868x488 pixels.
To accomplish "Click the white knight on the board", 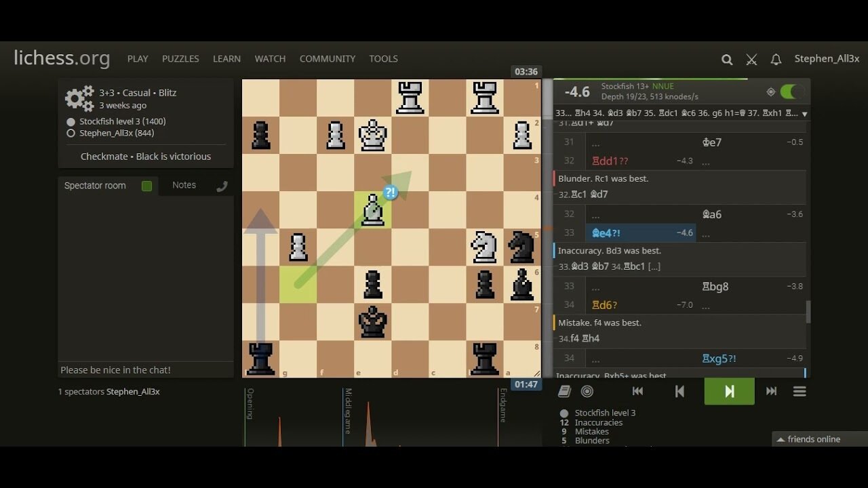I will [x=484, y=247].
